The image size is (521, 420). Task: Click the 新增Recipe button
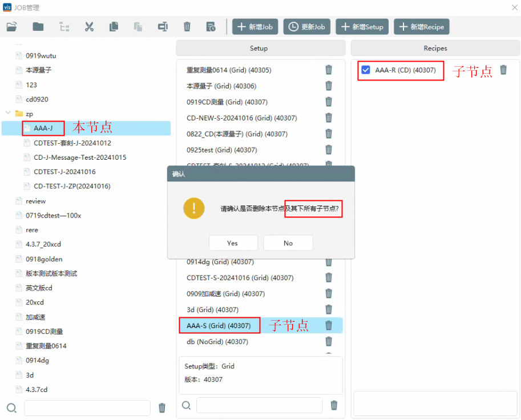(x=421, y=27)
